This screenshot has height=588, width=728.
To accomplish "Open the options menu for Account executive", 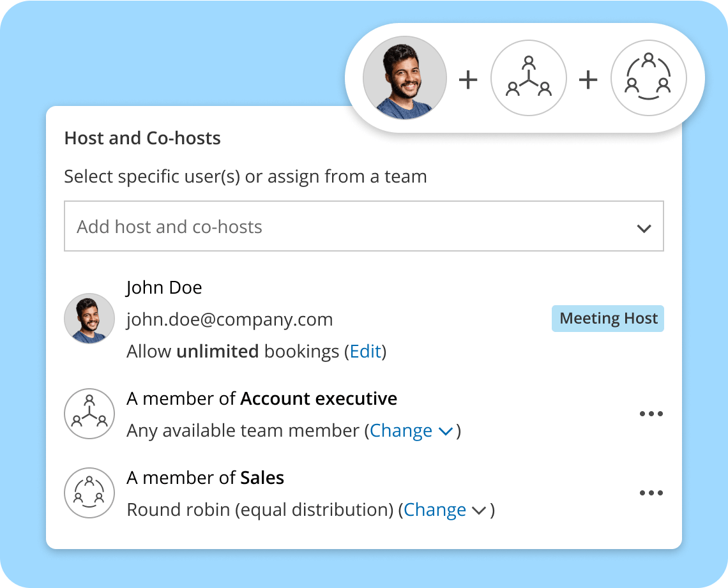I will pyautogui.click(x=651, y=414).
